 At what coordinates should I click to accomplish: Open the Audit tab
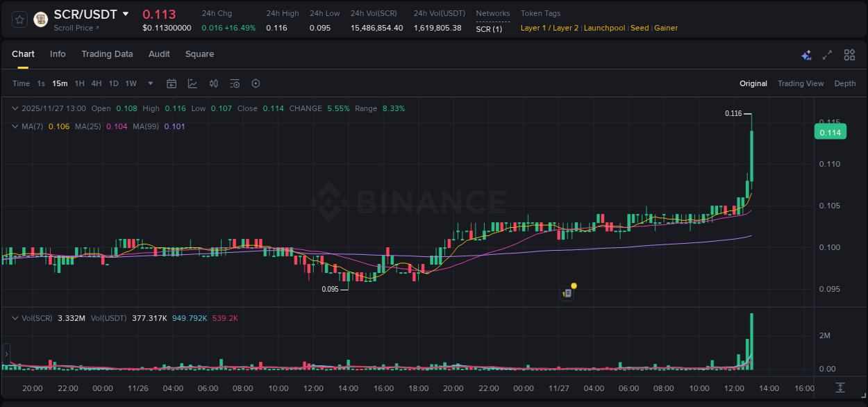(159, 54)
